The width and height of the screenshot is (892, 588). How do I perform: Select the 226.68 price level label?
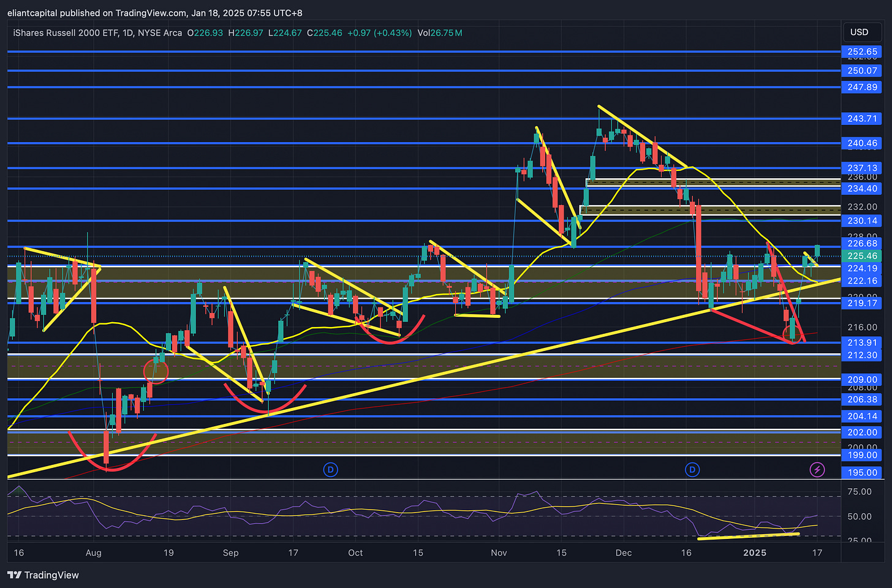point(862,244)
